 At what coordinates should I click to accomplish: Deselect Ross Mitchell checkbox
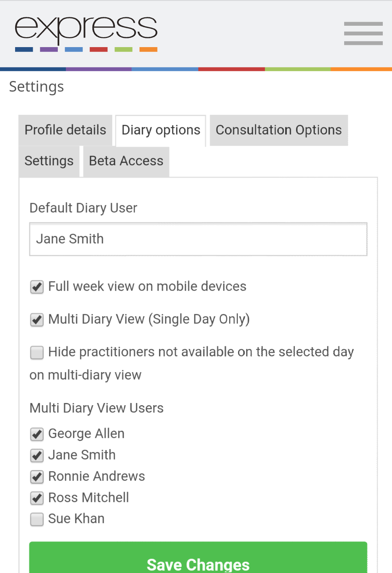pyautogui.click(x=37, y=498)
